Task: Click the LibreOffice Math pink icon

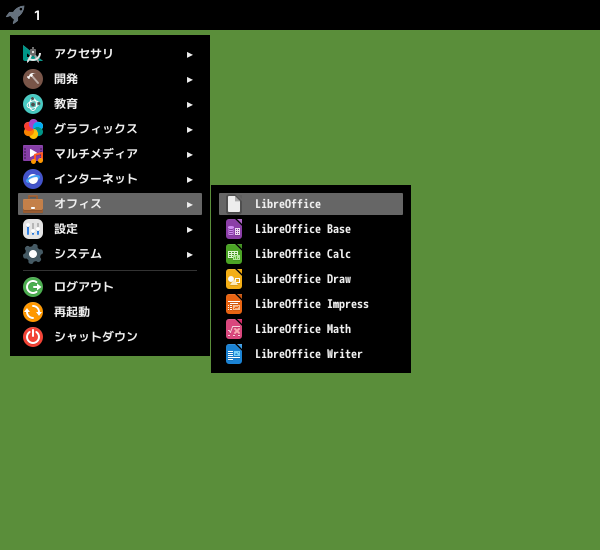Action: (x=234, y=329)
